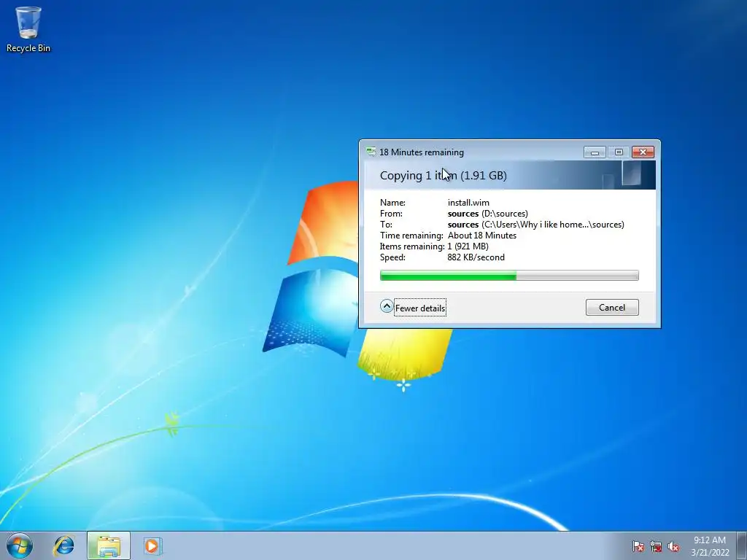Click the copy dialog title icon
747x560 pixels.
pos(371,152)
